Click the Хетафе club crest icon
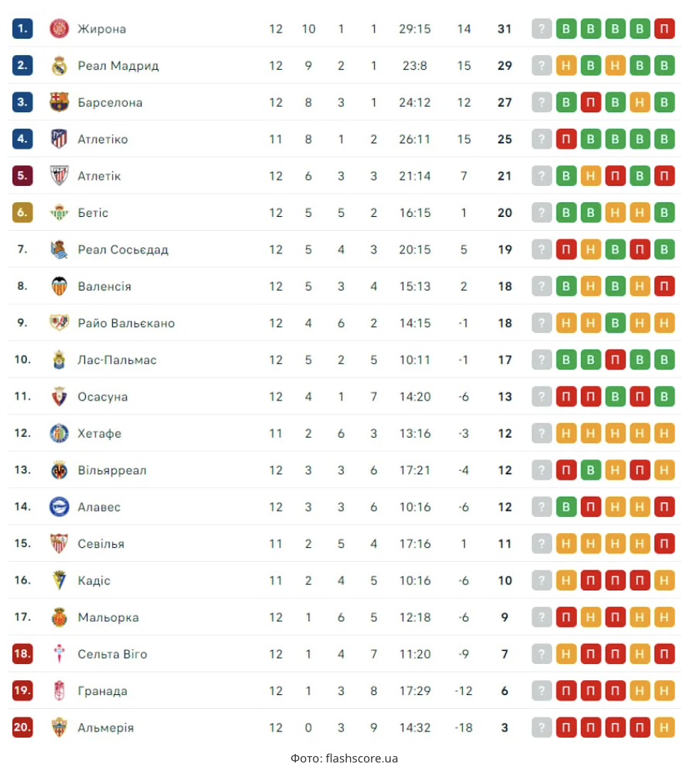 pos(60,433)
